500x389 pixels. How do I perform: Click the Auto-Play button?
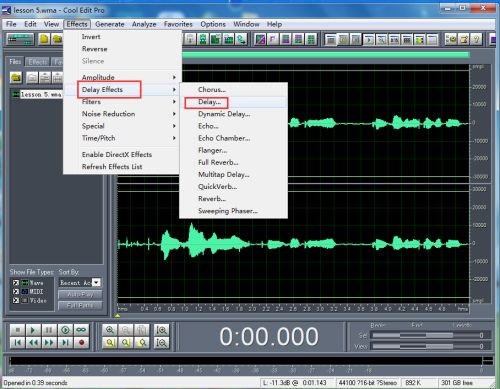[x=80, y=294]
